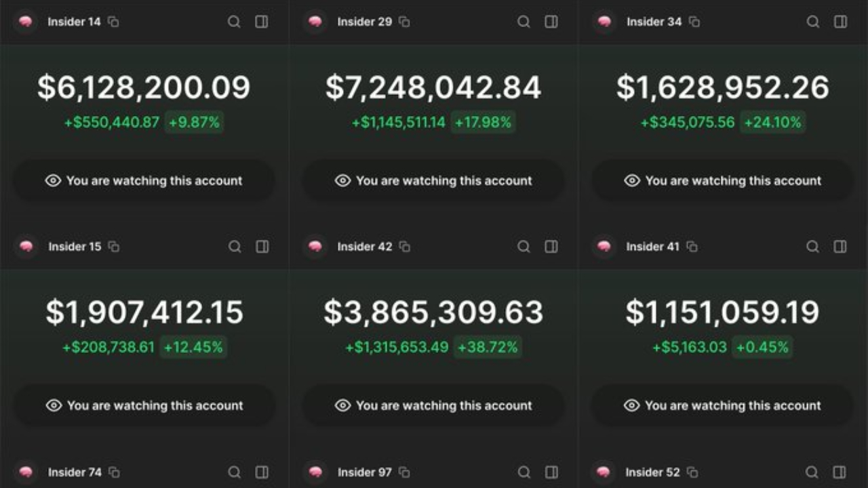Click the Insider 15 brain avatar

25,247
